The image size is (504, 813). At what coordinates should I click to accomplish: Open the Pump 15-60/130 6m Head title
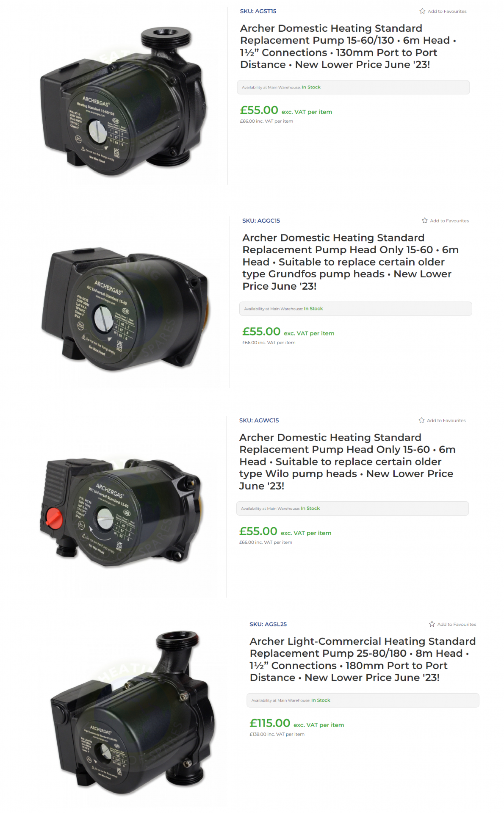tap(348, 46)
